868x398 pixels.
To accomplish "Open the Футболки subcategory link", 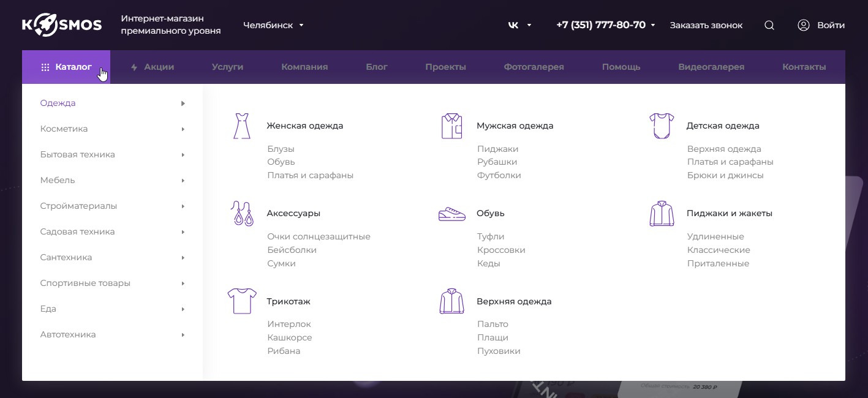I will 499,176.
